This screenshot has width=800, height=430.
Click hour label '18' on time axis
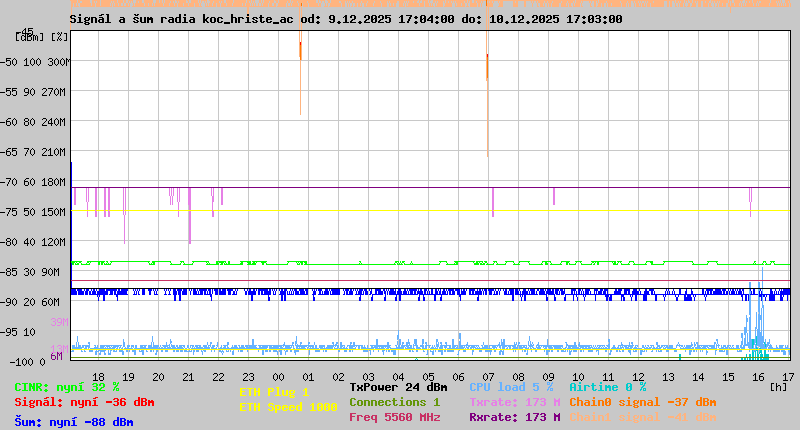point(98,377)
